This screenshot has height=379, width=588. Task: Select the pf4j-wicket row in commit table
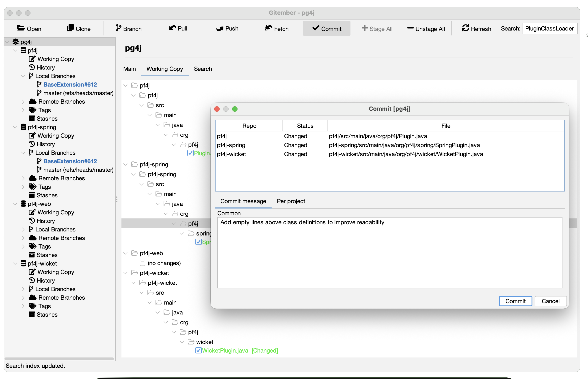pos(390,154)
